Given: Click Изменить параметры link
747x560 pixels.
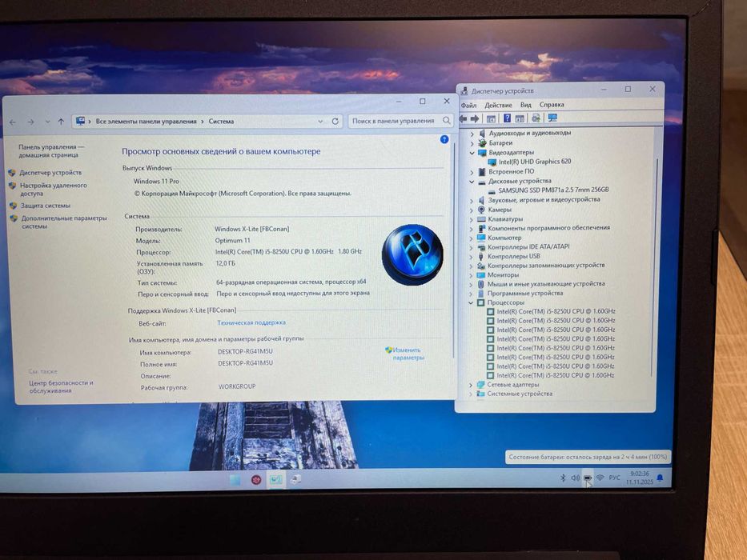Looking at the screenshot, I should [x=408, y=354].
